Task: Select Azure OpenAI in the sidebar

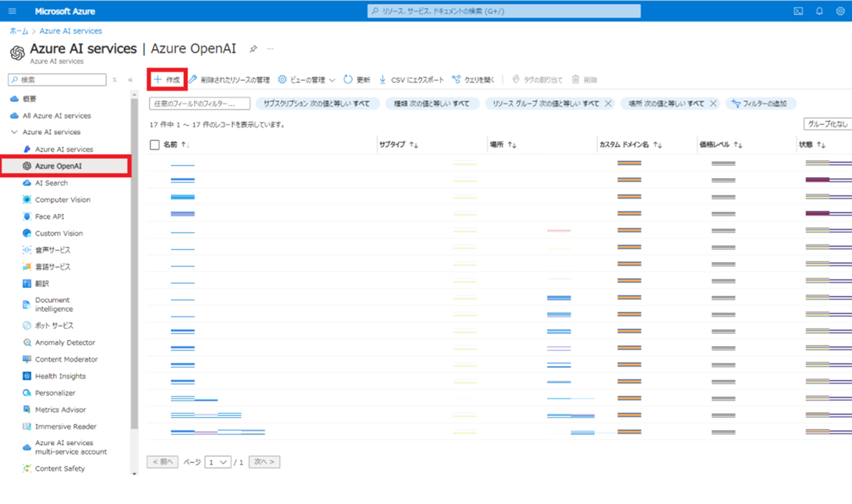Action: pyautogui.click(x=65, y=166)
